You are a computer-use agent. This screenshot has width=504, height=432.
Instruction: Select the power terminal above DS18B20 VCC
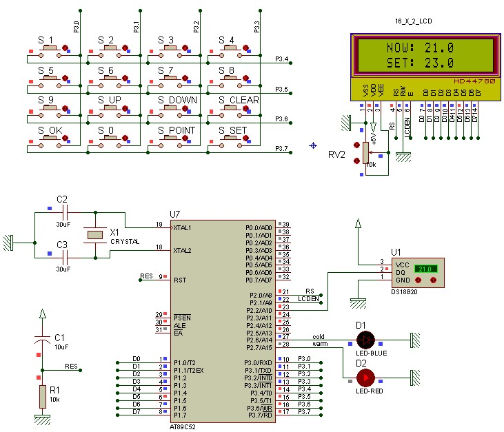click(x=358, y=223)
